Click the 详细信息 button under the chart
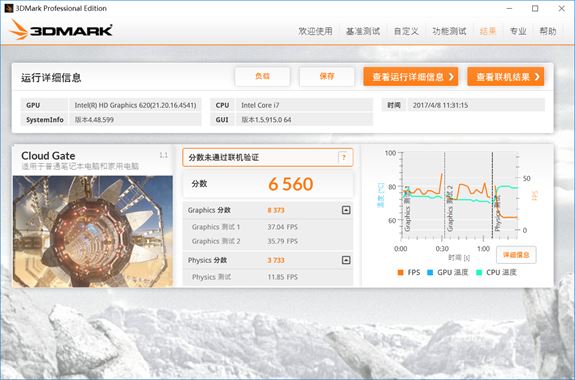The height and width of the screenshot is (380, 575). pyautogui.click(x=516, y=255)
